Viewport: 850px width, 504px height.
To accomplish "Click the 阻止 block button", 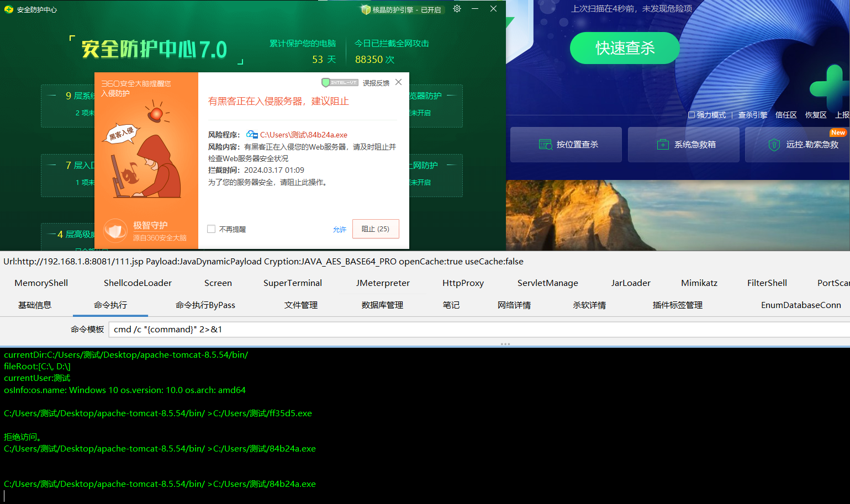I will point(376,229).
